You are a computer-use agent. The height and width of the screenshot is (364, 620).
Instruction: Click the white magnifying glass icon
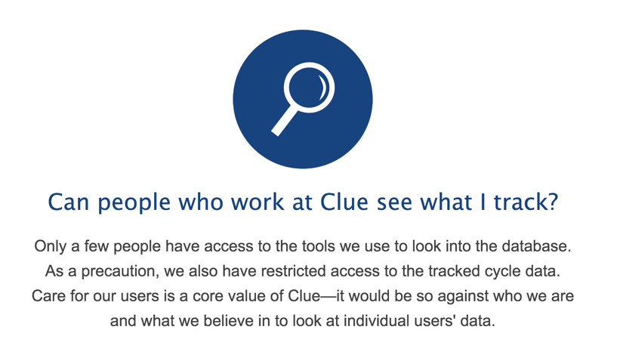pyautogui.click(x=303, y=99)
